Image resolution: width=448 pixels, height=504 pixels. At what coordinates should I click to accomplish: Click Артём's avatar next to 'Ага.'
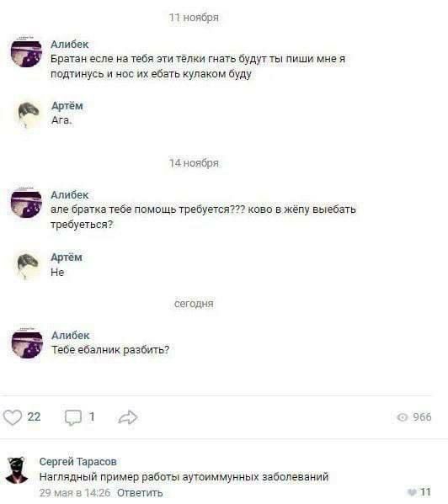coord(28,114)
